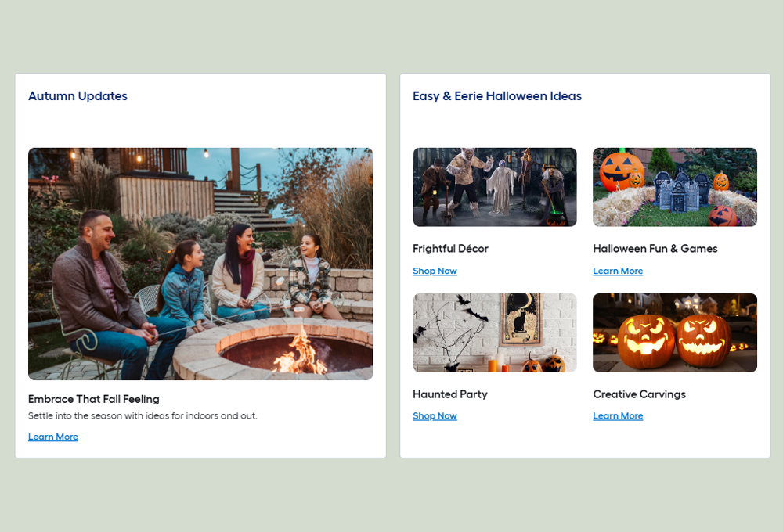
Task: Select the Embrace That Fall Feeling title
Action: (94, 399)
